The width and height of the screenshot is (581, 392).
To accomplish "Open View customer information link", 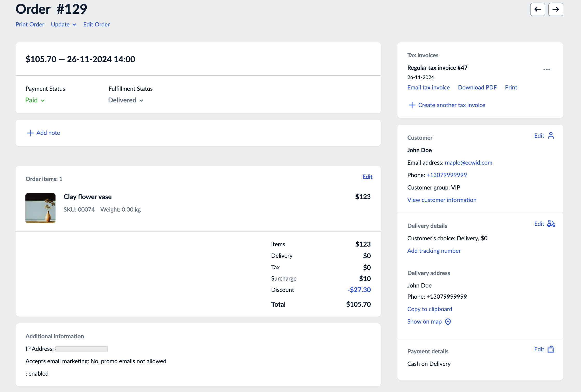I will click(442, 200).
